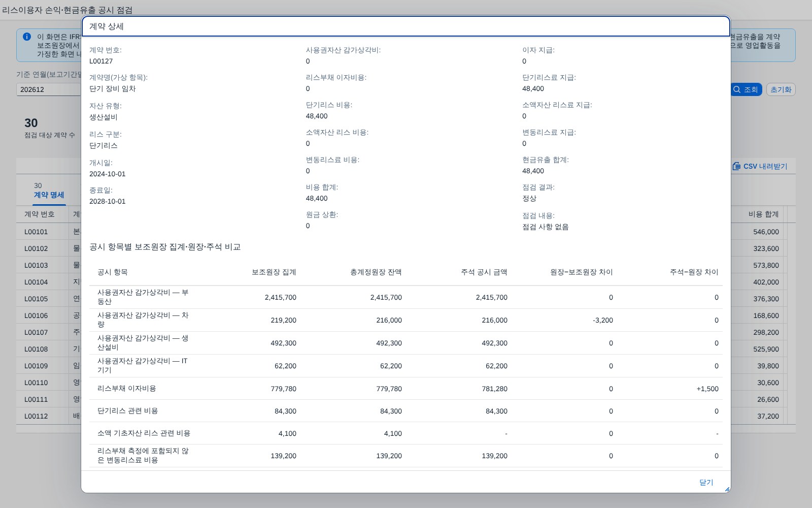Image resolution: width=812 pixels, height=508 pixels.
Task: Click the 계약 번호 column header in background table
Action: tap(42, 214)
